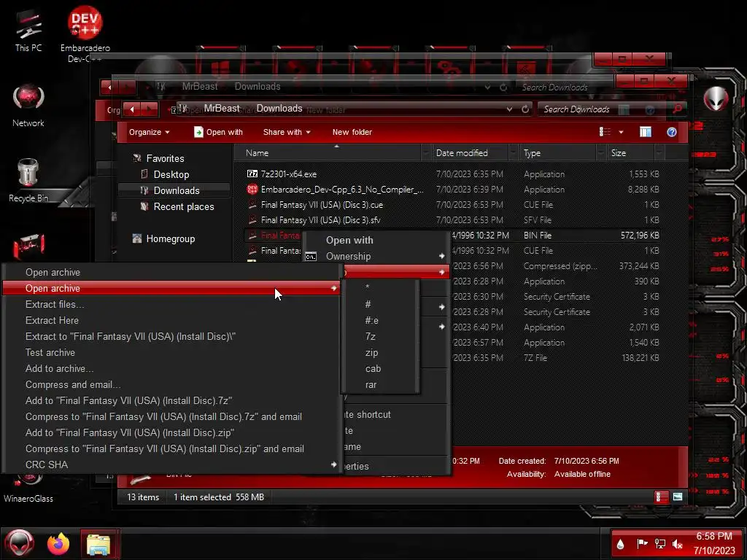The image size is (747, 560).
Task: Click the Search Downloads field
Action: pyautogui.click(x=603, y=109)
